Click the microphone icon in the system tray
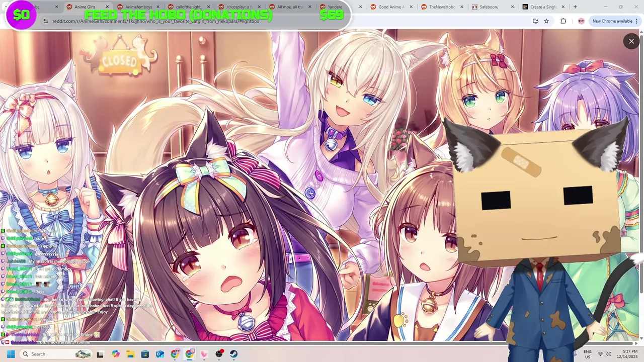 575,354
